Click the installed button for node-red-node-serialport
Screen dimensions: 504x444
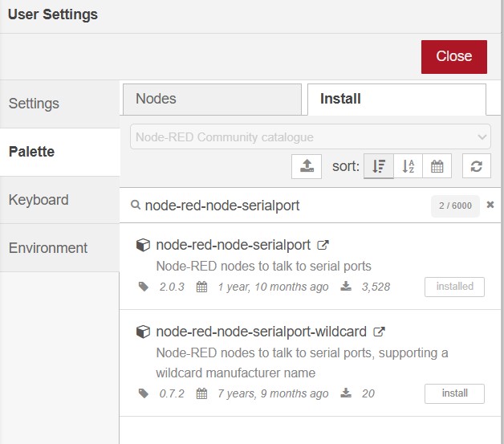coord(454,287)
